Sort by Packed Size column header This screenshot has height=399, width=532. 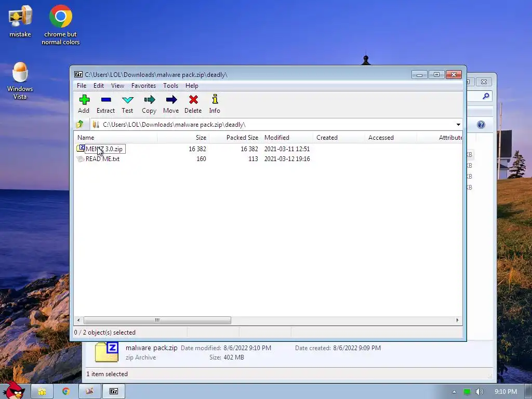click(235, 137)
